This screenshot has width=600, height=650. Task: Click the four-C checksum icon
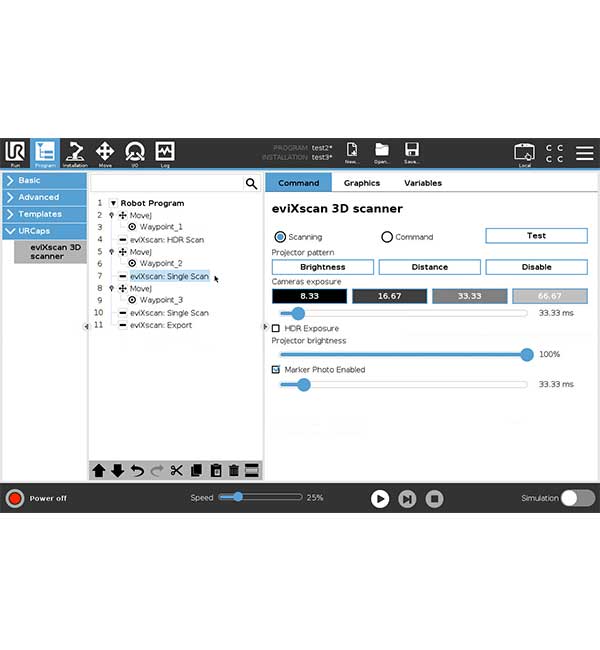tap(554, 153)
